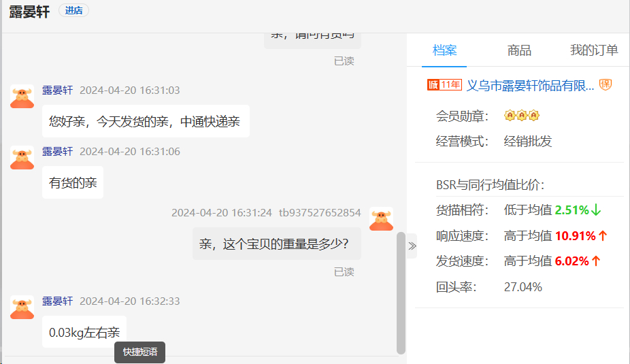Screen dimensions: 630x364
Task: Click message bubble 亲，这个宝贝的重量是多少?
Action: tap(277, 244)
